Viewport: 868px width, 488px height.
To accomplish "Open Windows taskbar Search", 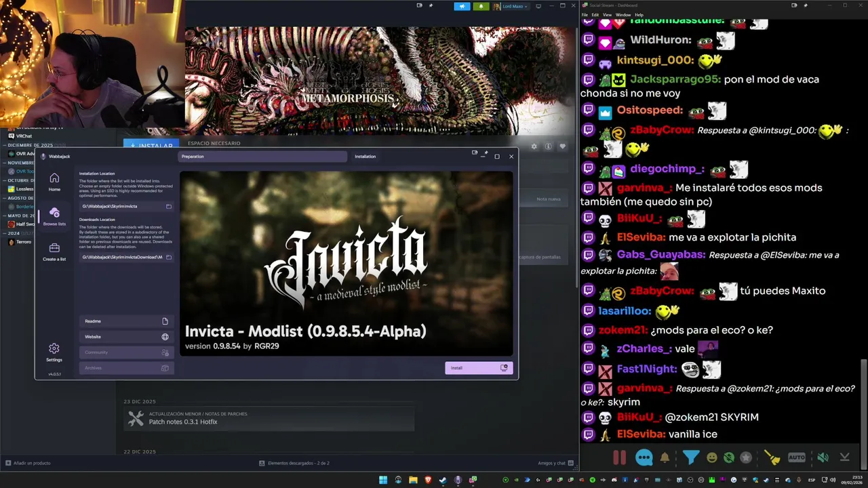I will coord(398,480).
